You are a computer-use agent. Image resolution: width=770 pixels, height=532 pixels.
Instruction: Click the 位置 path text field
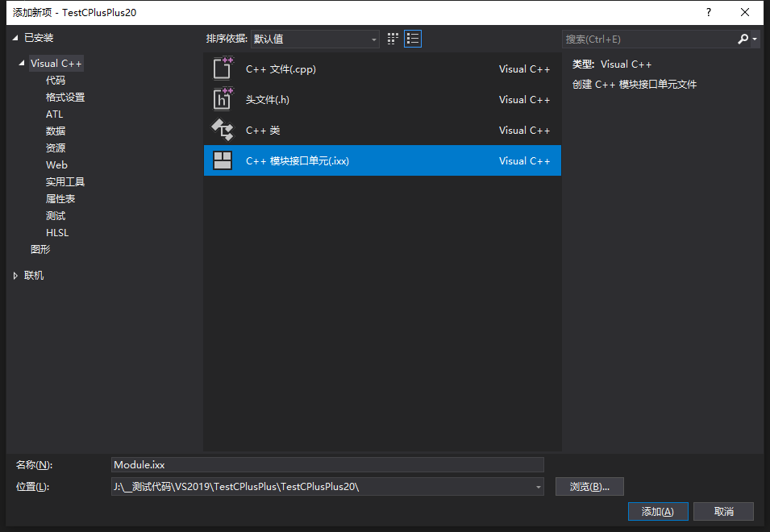point(323,487)
